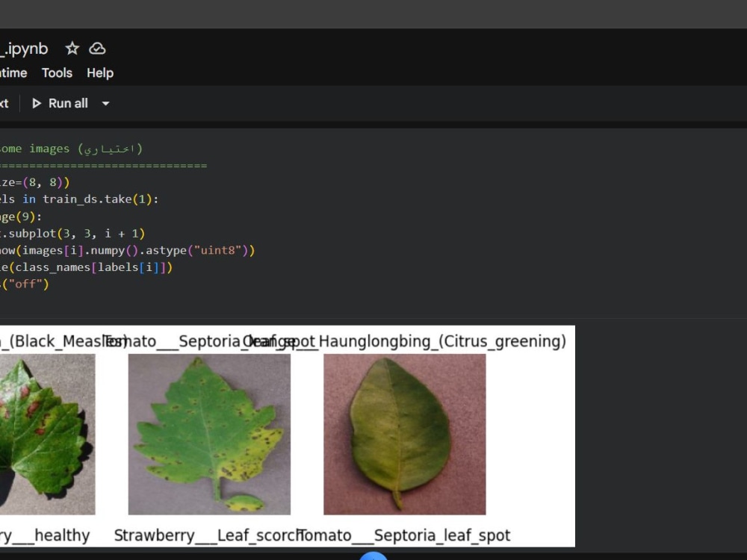The image size is (747, 560).
Task: Click the leaf thumbnail above Strawberry___Leaf_scorch
Action: pyautogui.click(x=209, y=435)
